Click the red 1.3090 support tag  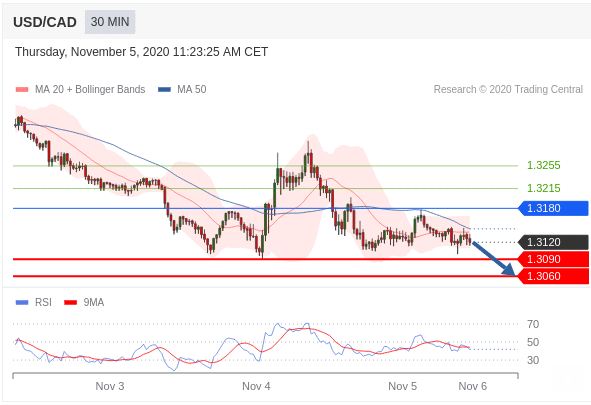click(553, 259)
